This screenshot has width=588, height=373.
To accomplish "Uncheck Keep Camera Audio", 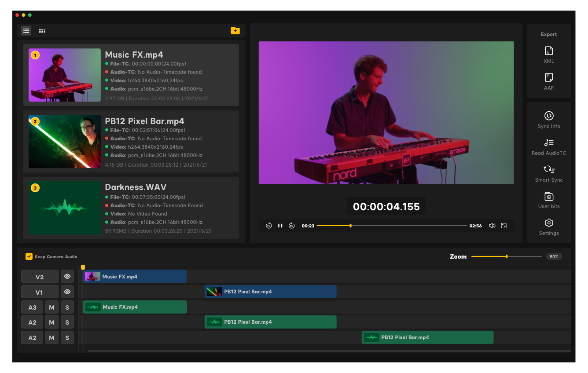I will (29, 256).
